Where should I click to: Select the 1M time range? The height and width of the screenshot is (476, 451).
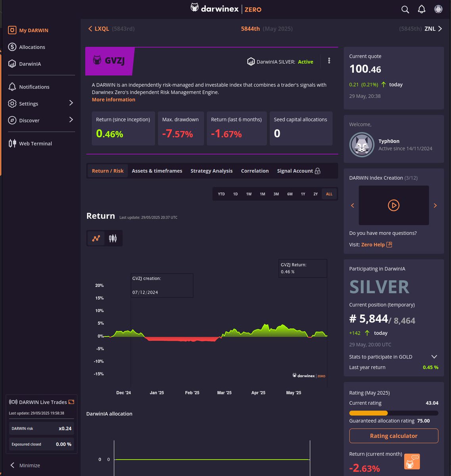tap(262, 194)
